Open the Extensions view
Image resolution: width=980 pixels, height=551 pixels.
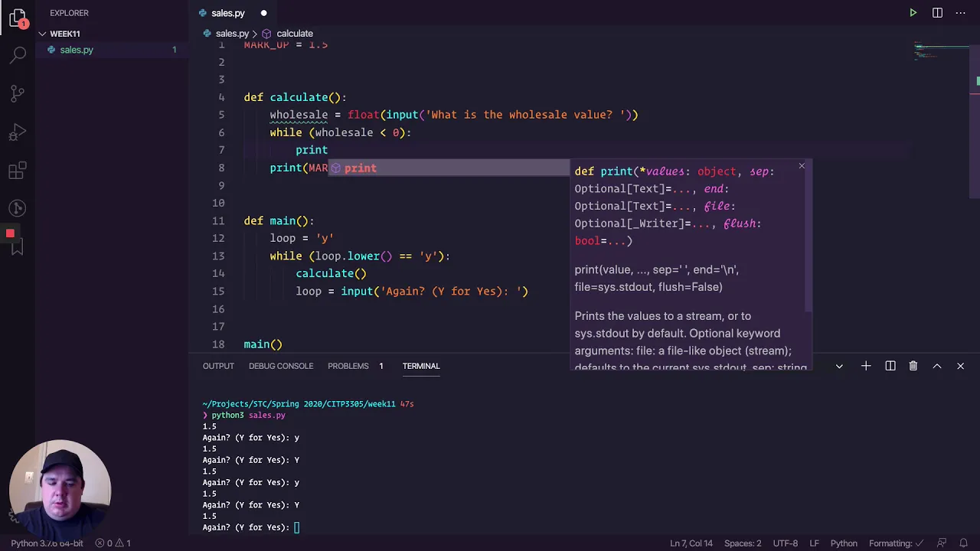pyautogui.click(x=18, y=171)
